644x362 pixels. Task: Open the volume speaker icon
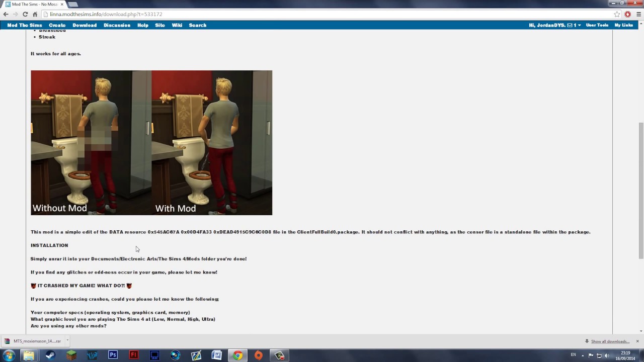608,355
